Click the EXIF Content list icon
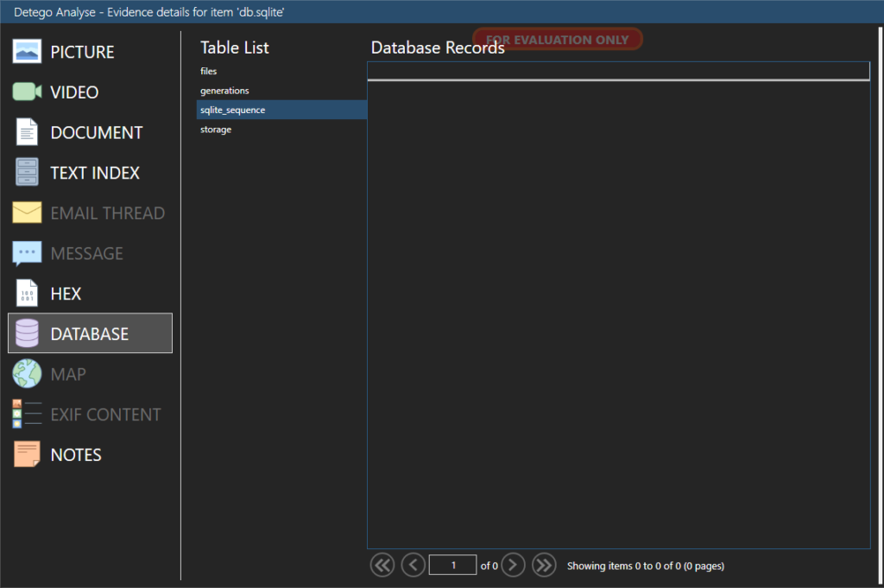 [27, 414]
